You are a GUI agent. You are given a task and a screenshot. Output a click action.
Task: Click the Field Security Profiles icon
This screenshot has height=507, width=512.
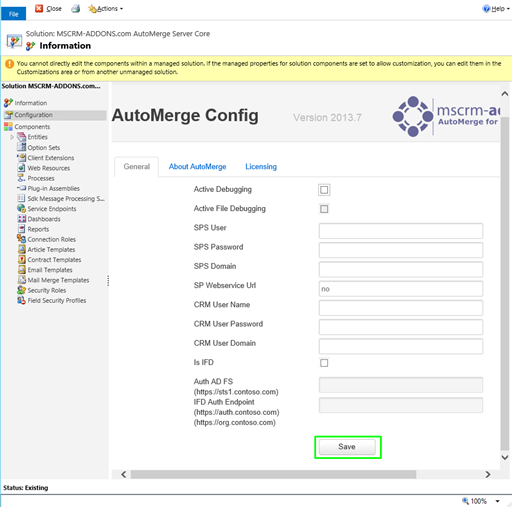point(21,300)
